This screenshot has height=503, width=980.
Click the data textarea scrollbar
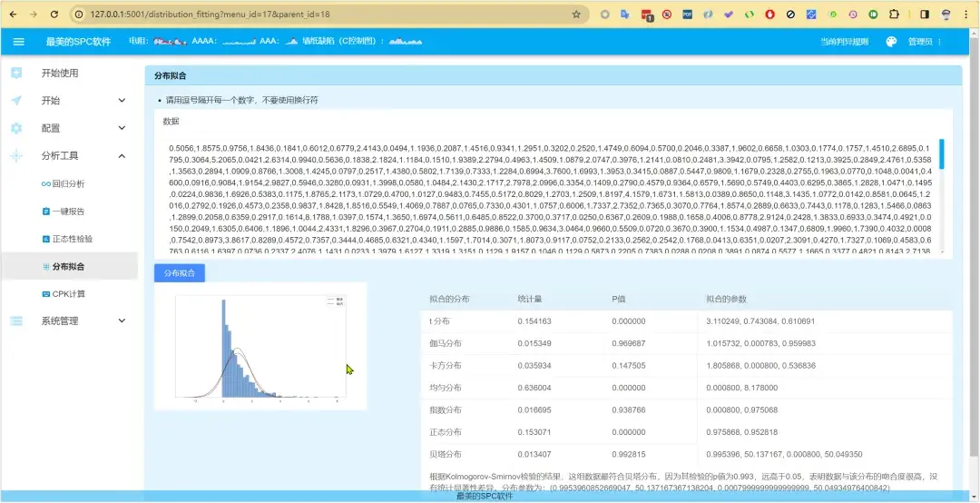[941, 154]
